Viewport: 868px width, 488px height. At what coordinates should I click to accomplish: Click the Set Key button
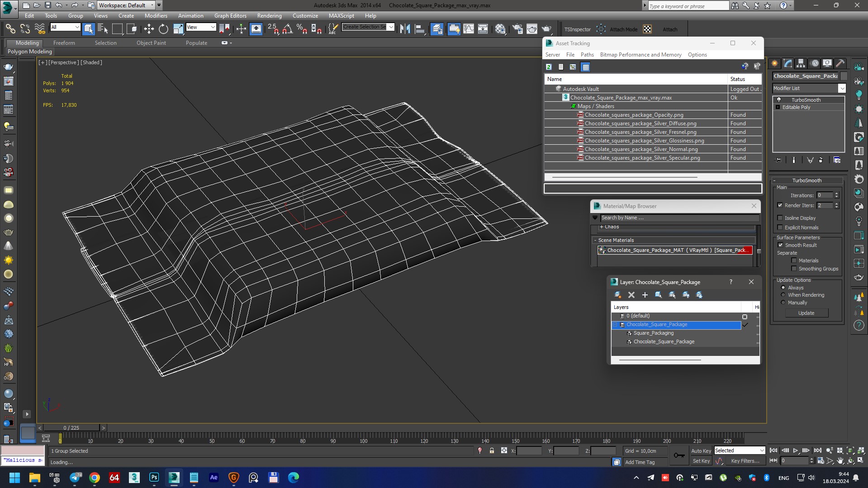coord(701,461)
